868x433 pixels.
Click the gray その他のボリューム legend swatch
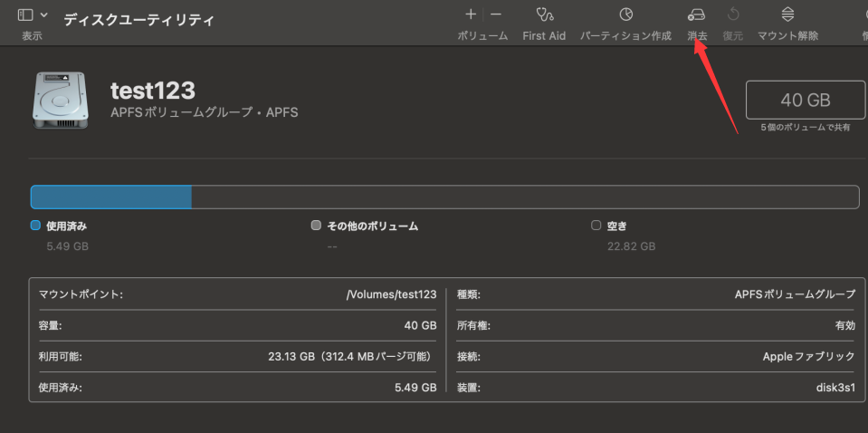tap(316, 226)
